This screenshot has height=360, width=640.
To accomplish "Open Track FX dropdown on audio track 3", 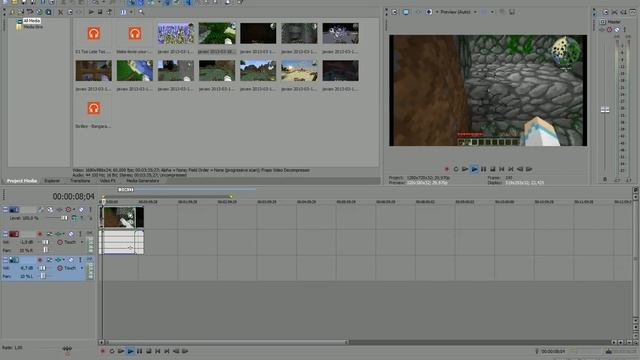I will click(x=64, y=260).
